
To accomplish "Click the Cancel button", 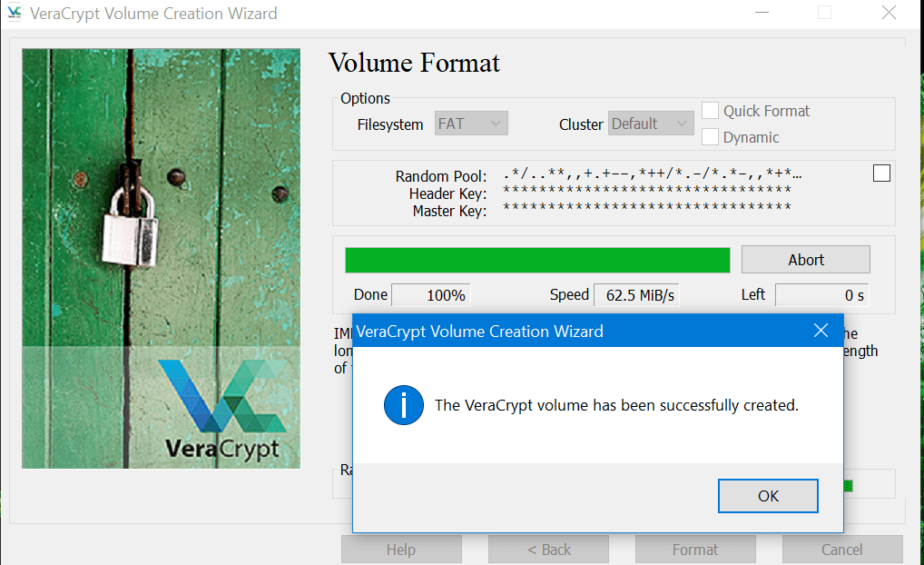I will click(842, 549).
